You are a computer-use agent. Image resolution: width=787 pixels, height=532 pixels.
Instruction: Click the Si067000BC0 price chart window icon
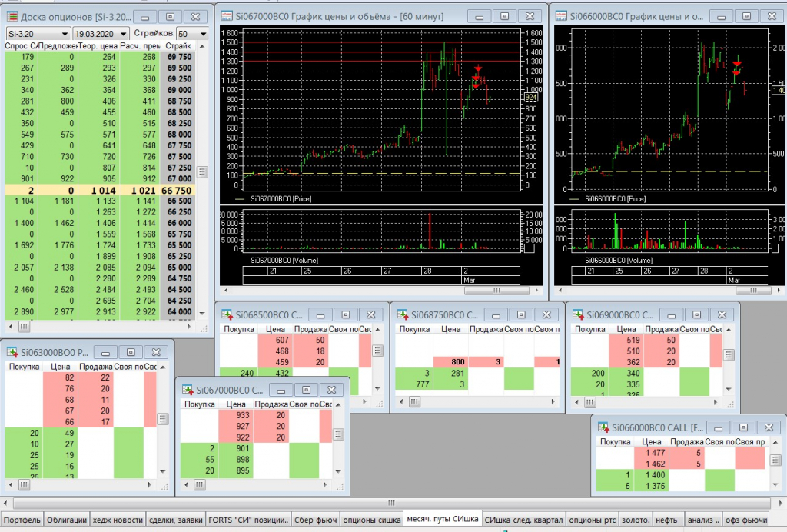pos(227,16)
